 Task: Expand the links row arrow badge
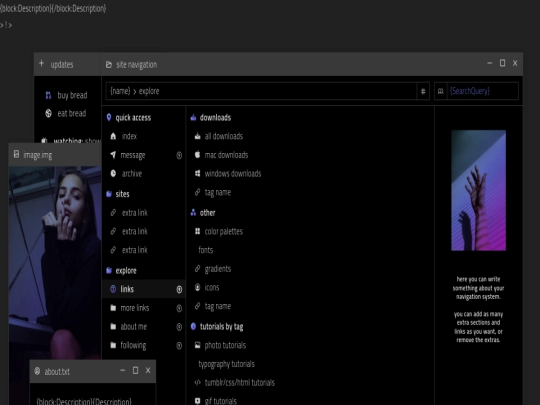tap(179, 290)
